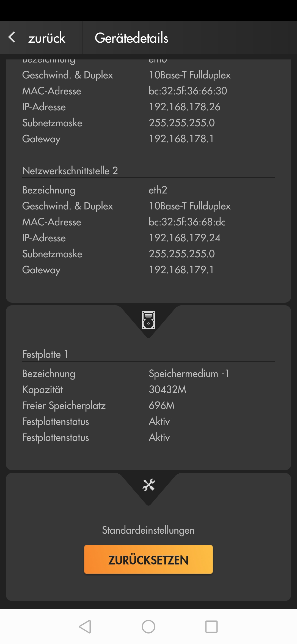Tap the hard disk section icon
Viewport: 297px width, 644px height.
[148, 320]
